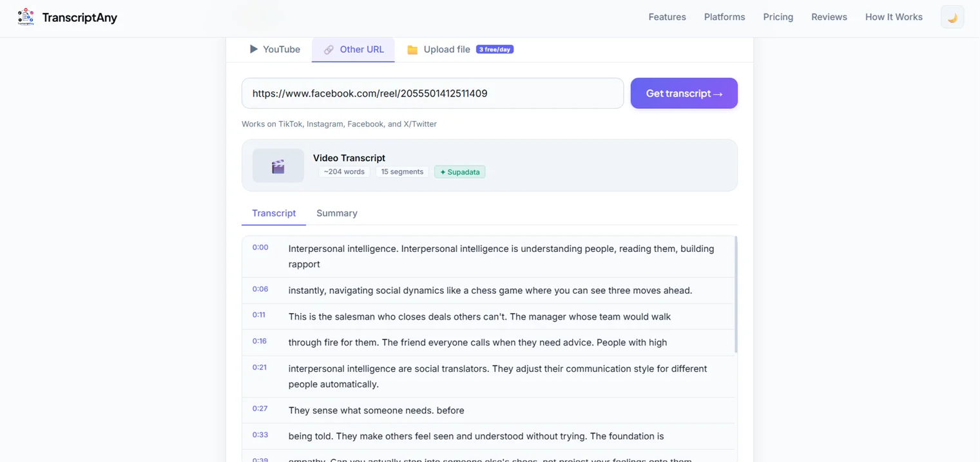The width and height of the screenshot is (980, 462).
Task: Select the line 'instantly, navigating social dynamics'
Action: (x=490, y=291)
